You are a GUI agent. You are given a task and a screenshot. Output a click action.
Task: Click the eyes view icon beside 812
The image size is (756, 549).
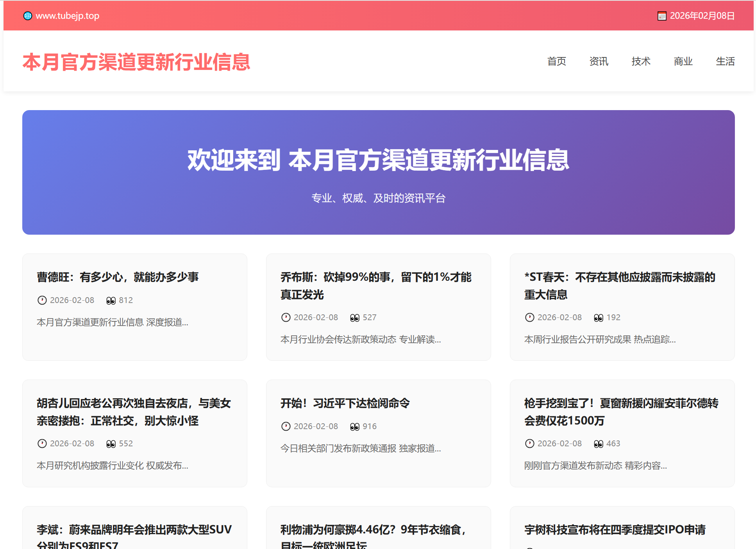111,300
